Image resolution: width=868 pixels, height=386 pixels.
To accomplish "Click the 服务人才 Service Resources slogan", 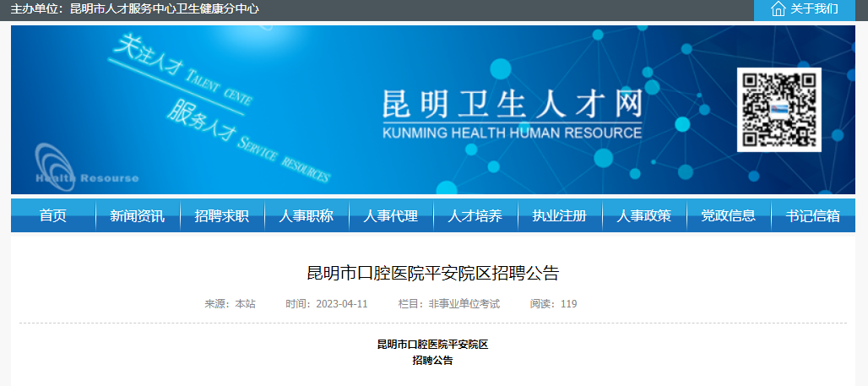I will tap(249, 141).
